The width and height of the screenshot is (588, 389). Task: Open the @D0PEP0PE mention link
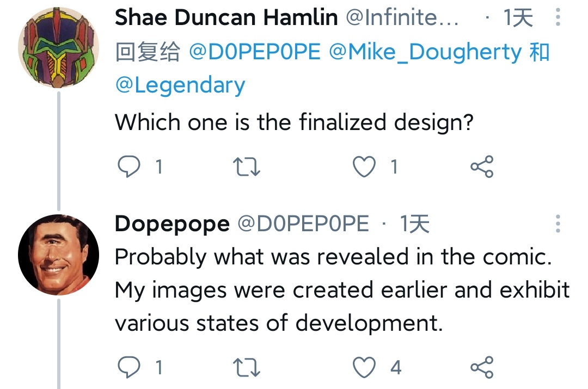255,52
